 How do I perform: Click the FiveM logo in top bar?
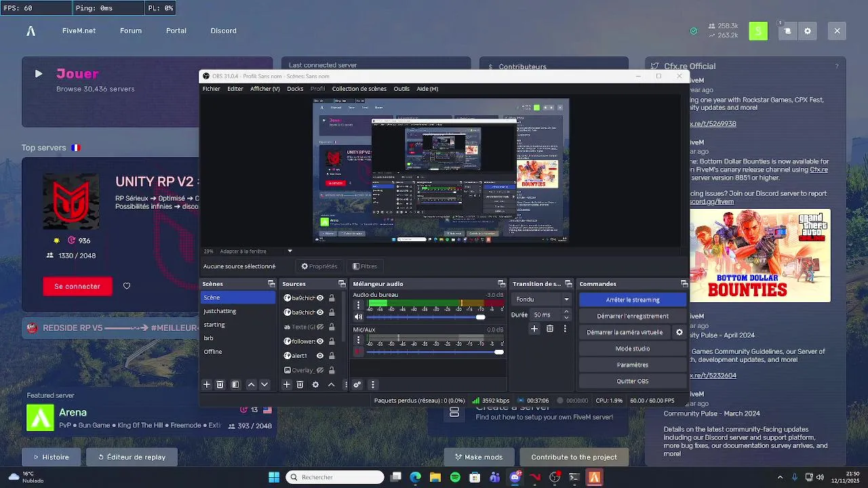click(31, 30)
